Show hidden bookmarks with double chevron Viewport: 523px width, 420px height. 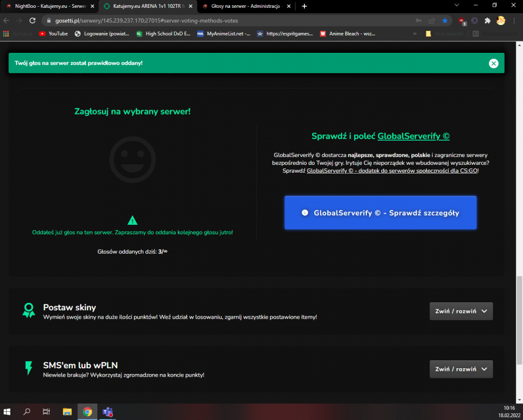point(415,33)
